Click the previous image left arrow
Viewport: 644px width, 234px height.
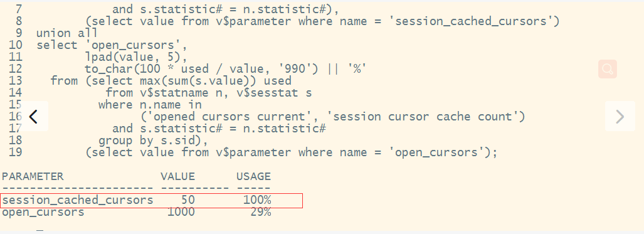pyautogui.click(x=34, y=117)
